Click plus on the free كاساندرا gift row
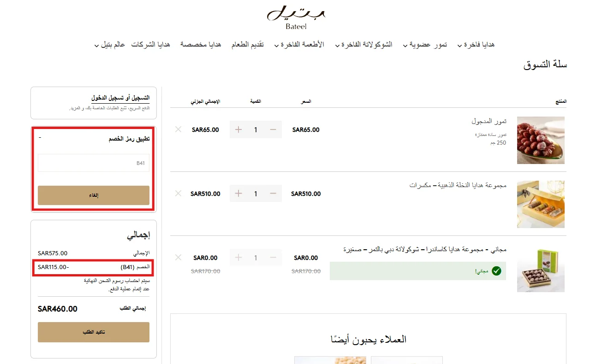596x364 pixels. pos(238,258)
